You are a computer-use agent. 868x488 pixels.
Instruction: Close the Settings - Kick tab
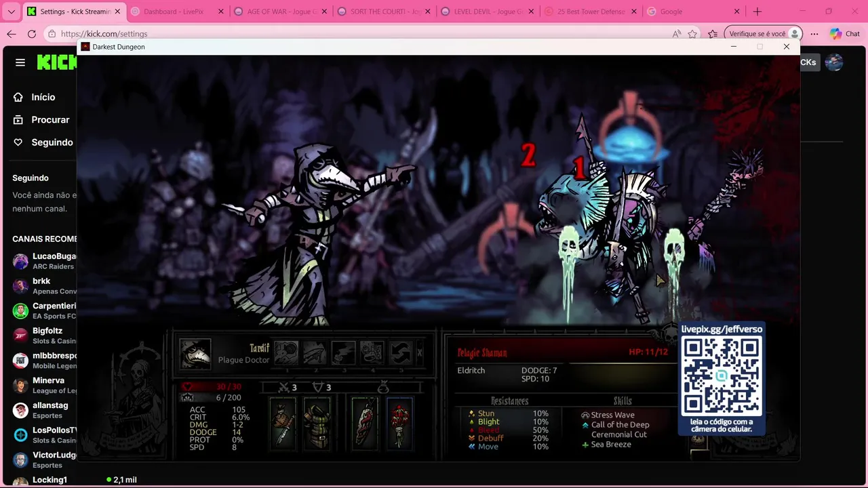tap(117, 12)
